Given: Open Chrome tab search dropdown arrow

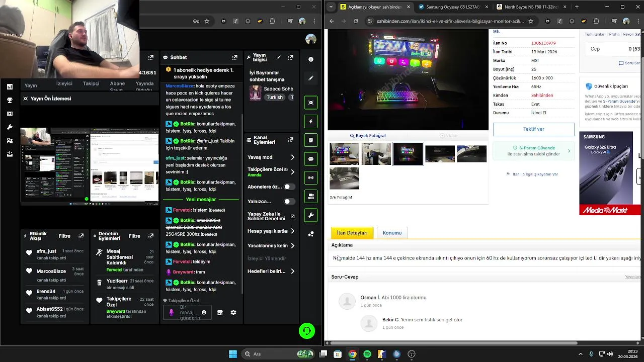Looking at the screenshot, I should (x=330, y=7).
